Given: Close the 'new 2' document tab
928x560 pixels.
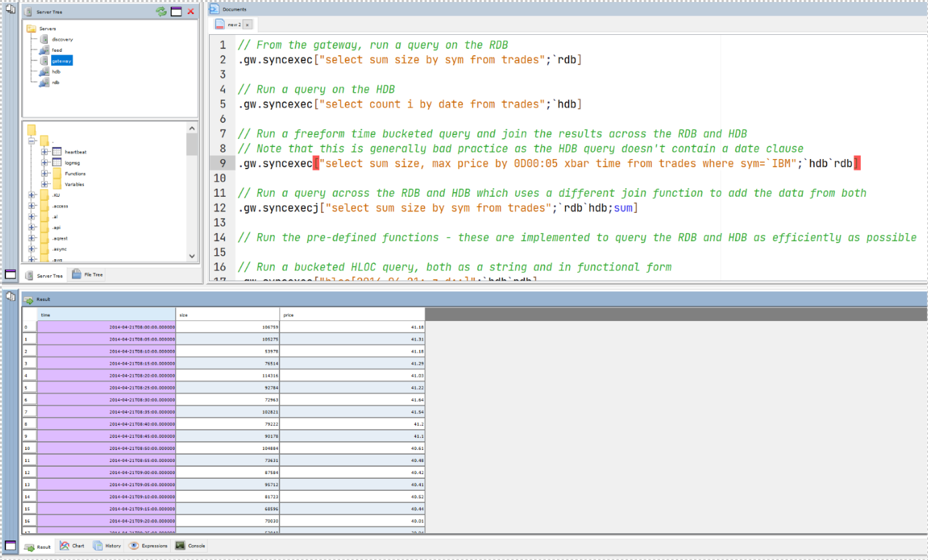Looking at the screenshot, I should click(x=247, y=25).
